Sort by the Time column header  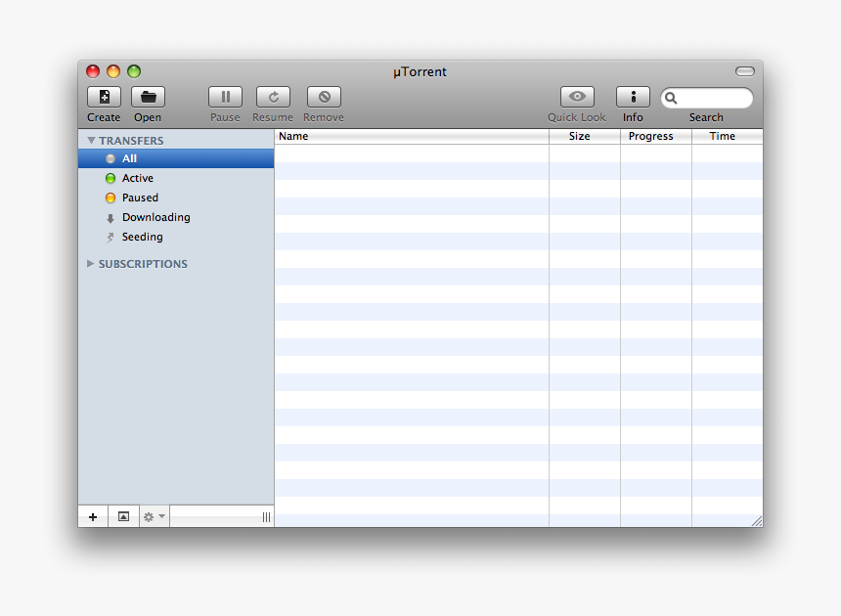pyautogui.click(x=728, y=136)
